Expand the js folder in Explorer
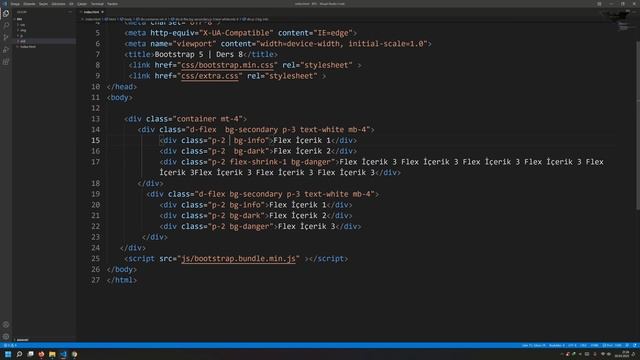This screenshot has width=640, height=360. 22,36
